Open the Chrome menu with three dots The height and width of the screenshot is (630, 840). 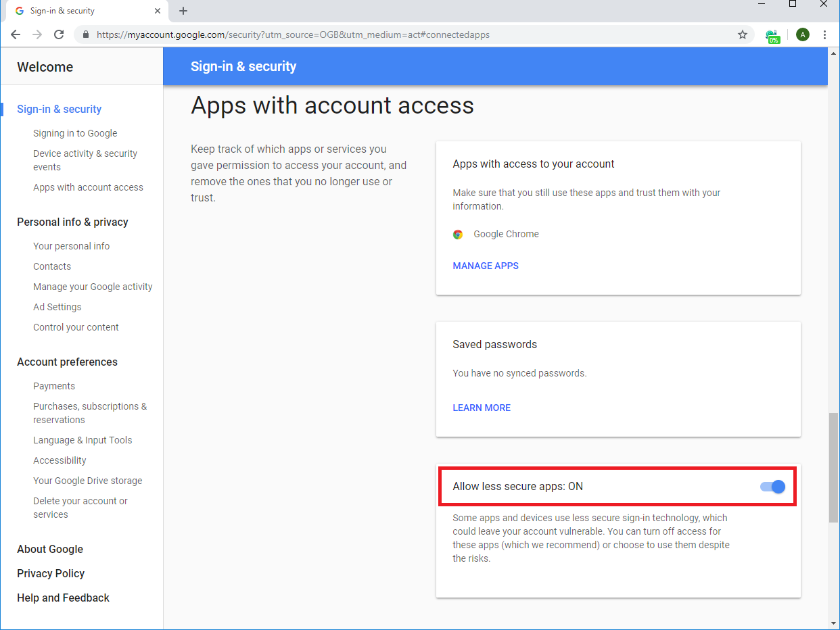[x=824, y=34]
